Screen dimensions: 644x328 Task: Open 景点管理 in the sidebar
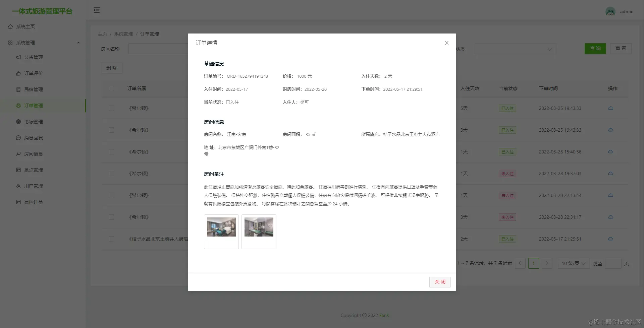pyautogui.click(x=34, y=170)
